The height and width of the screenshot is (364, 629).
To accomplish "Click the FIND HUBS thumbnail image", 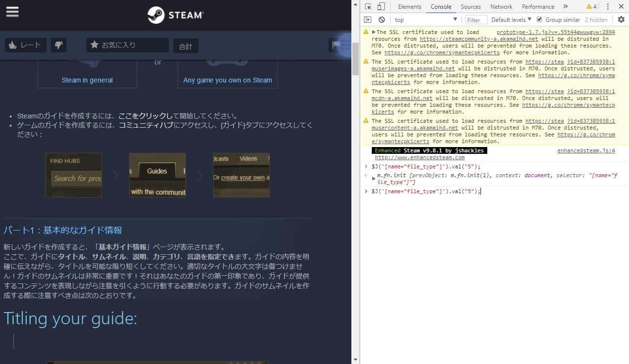I will tap(73, 175).
